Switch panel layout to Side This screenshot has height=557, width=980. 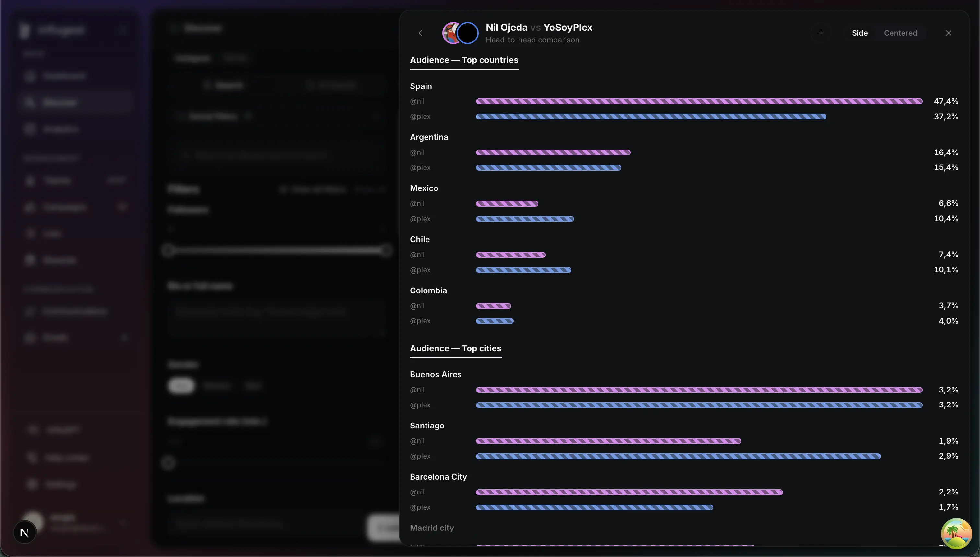pos(859,33)
